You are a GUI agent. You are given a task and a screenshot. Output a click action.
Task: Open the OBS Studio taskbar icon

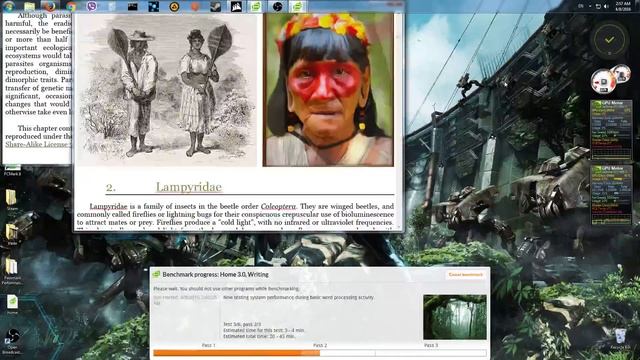point(277,7)
